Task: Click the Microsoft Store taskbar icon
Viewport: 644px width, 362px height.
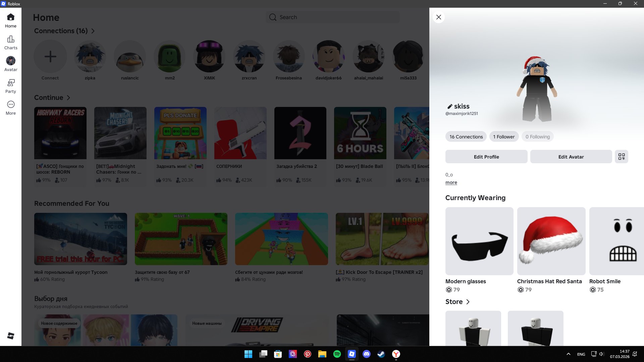Action: (278, 354)
